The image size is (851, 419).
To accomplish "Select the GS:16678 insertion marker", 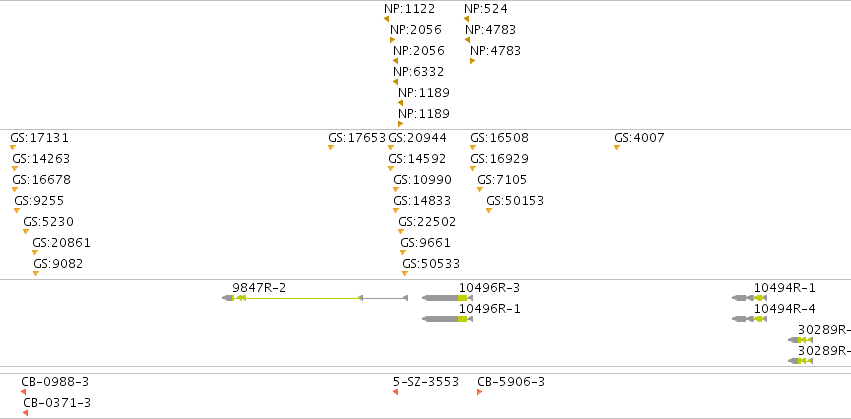I will click(15, 189).
